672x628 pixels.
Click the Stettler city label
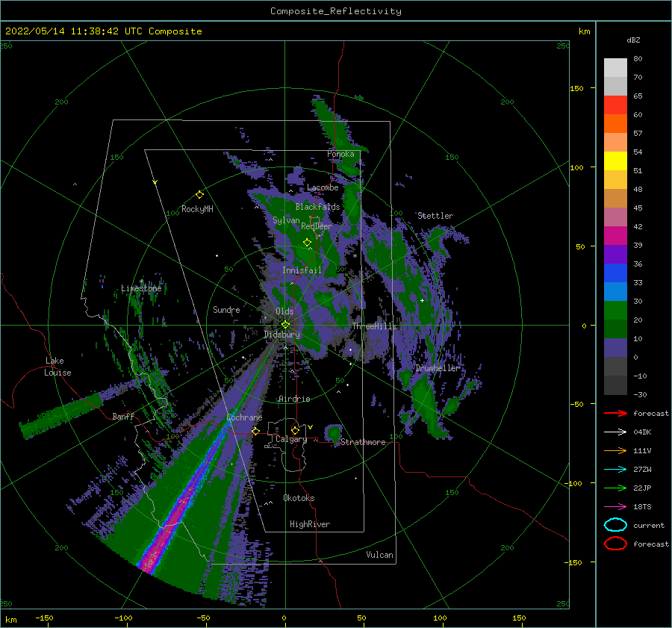pos(435,216)
